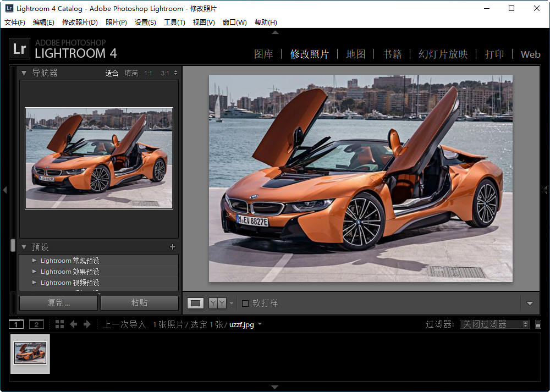Open the toolbar content dropdown arrow
550x392 pixels.
point(530,303)
